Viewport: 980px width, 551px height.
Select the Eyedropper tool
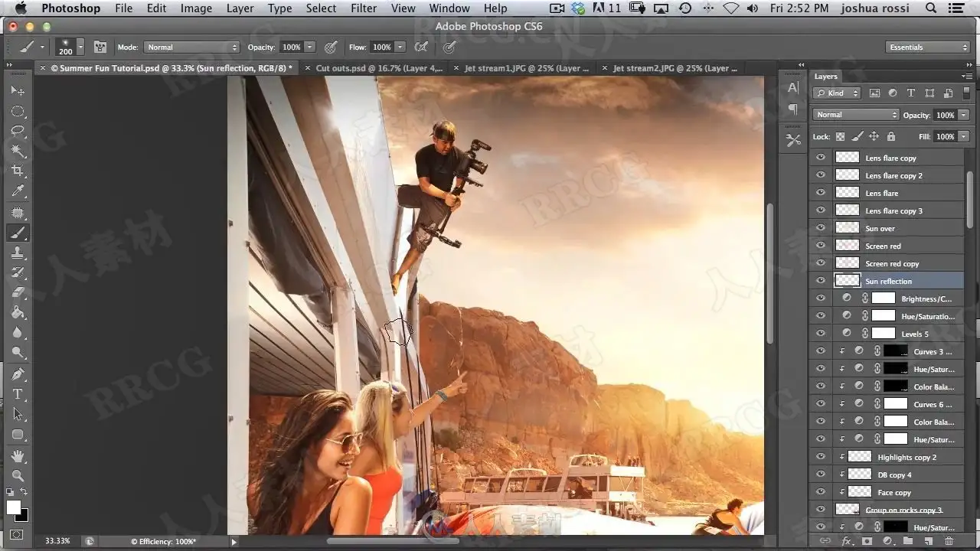pyautogui.click(x=18, y=191)
